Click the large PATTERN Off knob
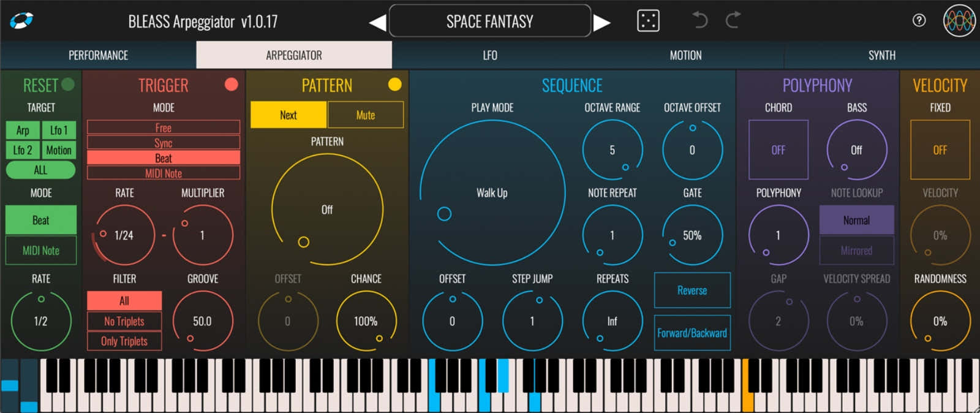This screenshot has width=980, height=413. (327, 210)
